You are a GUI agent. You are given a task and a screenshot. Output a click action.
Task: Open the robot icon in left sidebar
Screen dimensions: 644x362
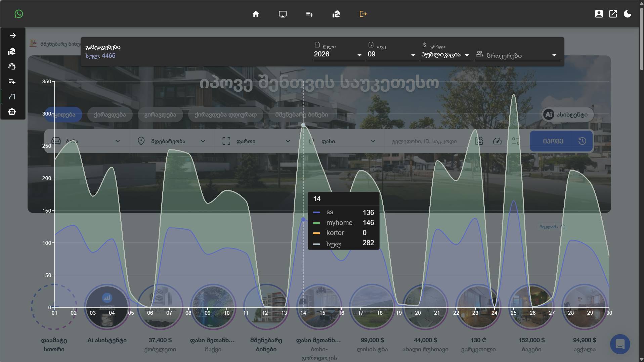[x=12, y=112]
